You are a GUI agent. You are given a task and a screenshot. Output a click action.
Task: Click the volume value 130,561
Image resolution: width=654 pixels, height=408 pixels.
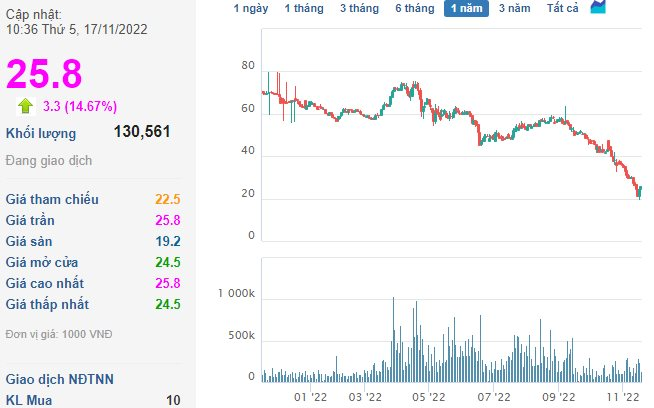[150, 133]
